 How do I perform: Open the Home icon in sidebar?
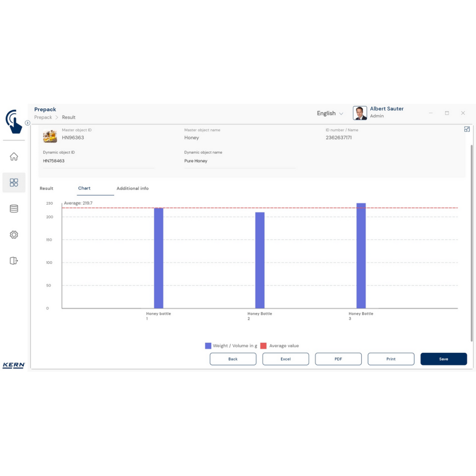tap(14, 157)
